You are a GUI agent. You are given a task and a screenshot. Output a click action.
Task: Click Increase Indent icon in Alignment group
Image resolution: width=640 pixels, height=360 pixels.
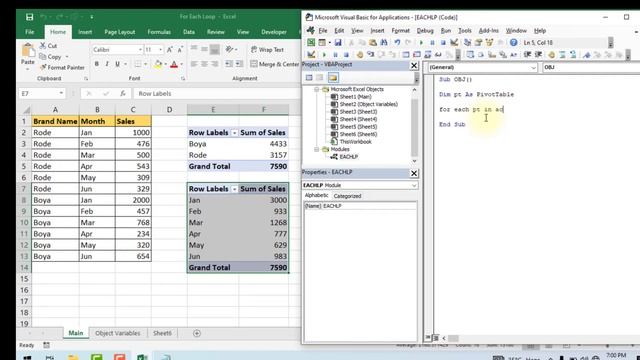[x=239, y=64]
